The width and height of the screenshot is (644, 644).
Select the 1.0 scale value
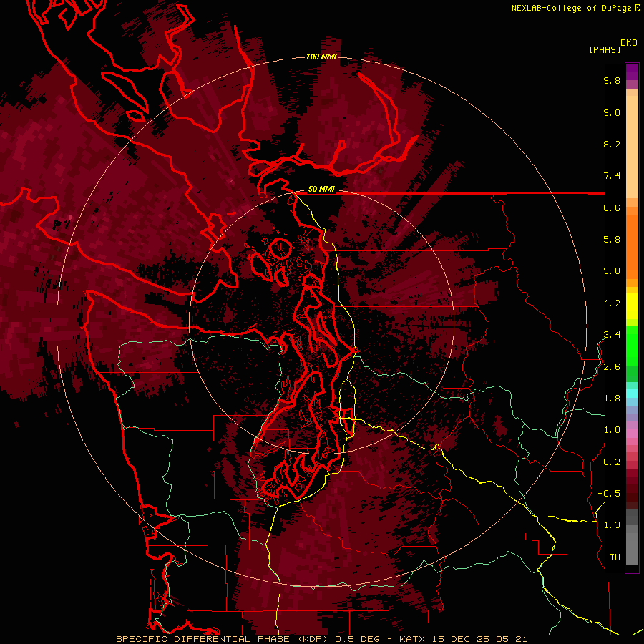(612, 430)
